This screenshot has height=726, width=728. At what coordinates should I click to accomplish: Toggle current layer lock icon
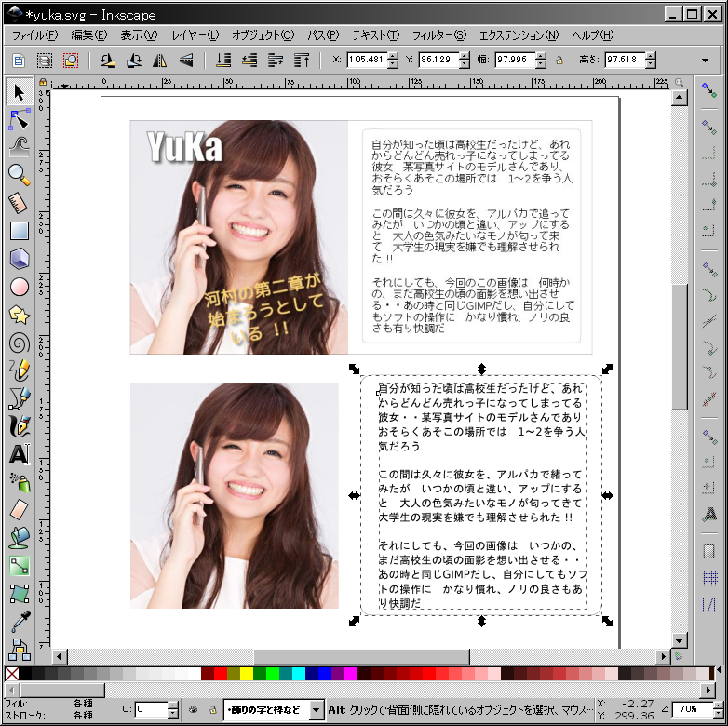212,709
